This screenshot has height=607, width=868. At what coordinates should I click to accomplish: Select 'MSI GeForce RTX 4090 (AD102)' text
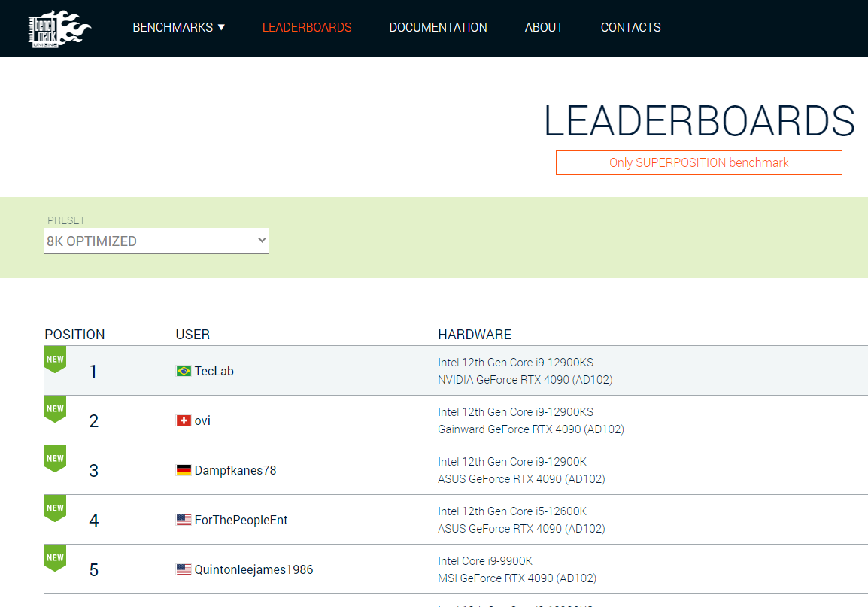click(517, 578)
